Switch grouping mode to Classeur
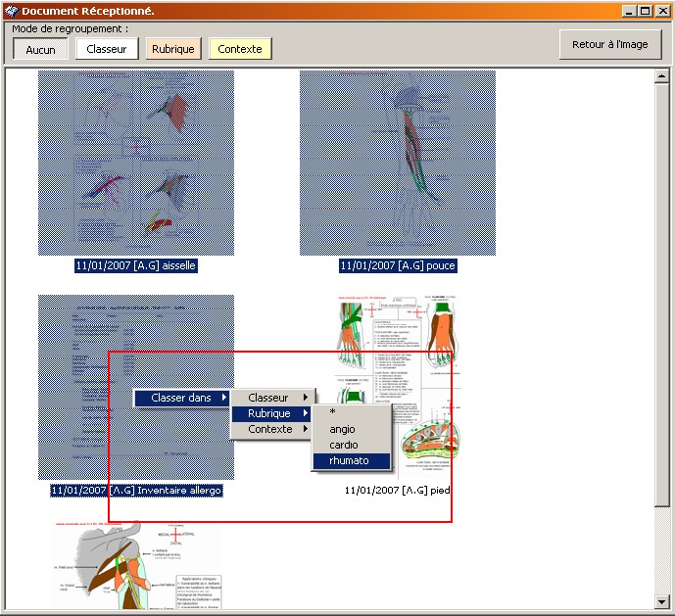 [107, 49]
